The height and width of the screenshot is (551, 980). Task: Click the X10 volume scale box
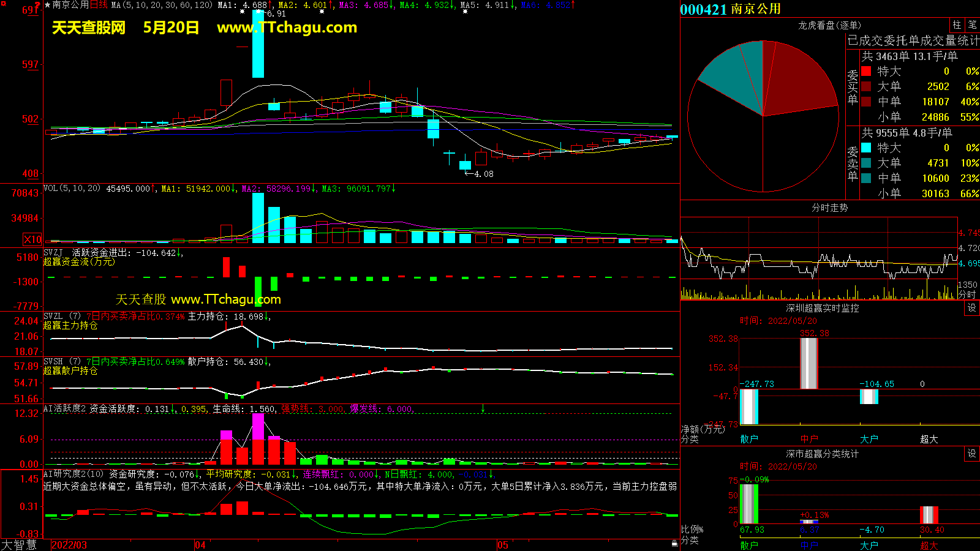pos(32,239)
